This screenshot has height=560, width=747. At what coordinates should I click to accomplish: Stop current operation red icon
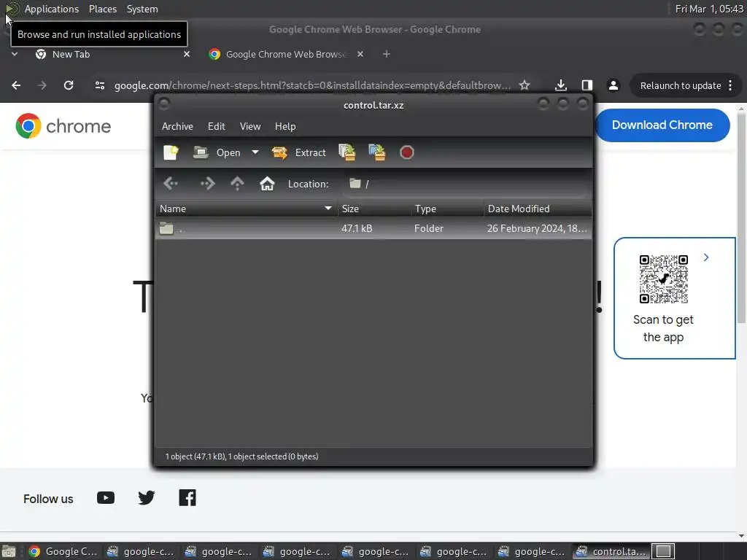pyautogui.click(x=407, y=152)
